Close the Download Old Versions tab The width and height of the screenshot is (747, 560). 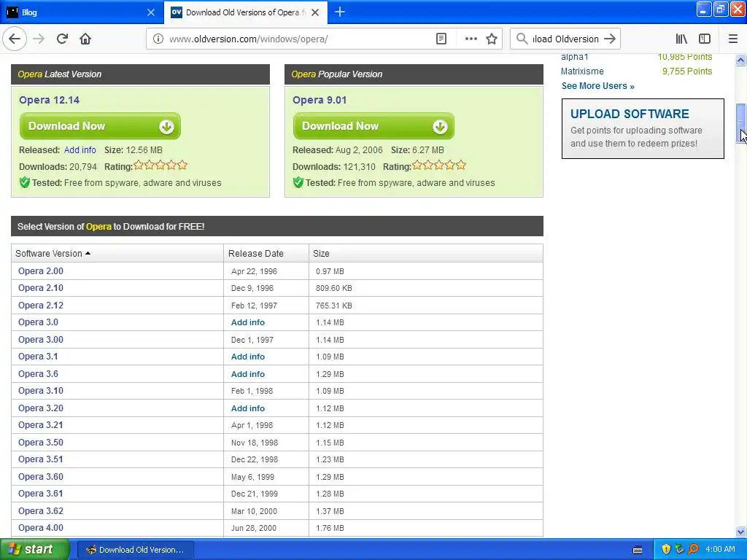coord(315,12)
